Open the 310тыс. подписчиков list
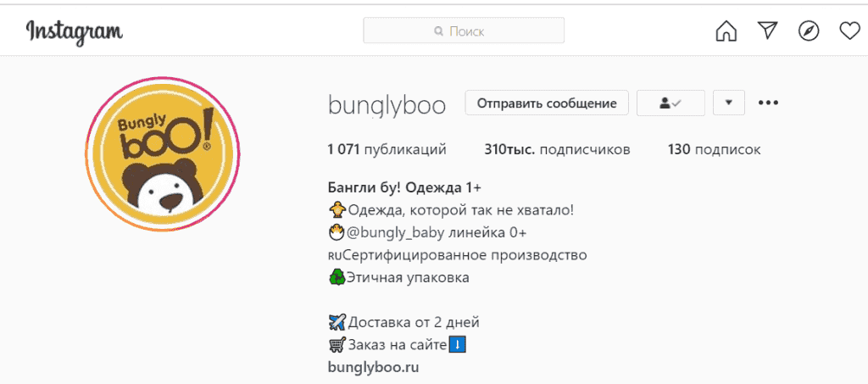This screenshot has height=384, width=868. [x=558, y=149]
